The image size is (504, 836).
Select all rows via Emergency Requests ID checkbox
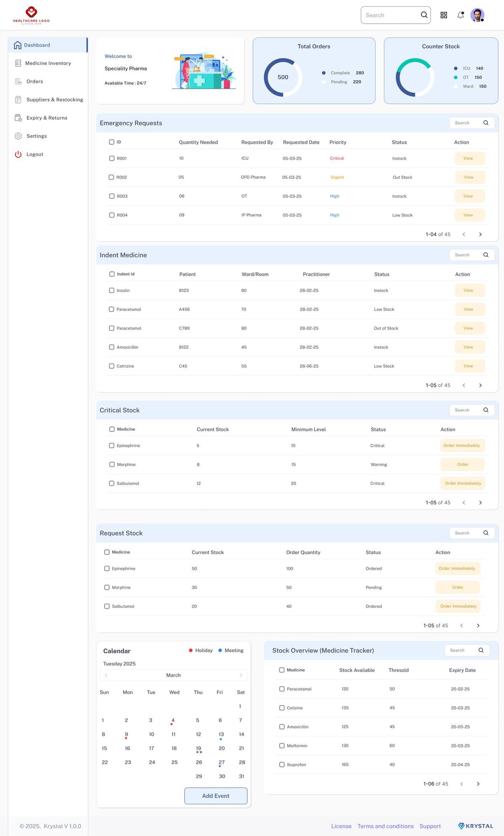click(x=112, y=142)
